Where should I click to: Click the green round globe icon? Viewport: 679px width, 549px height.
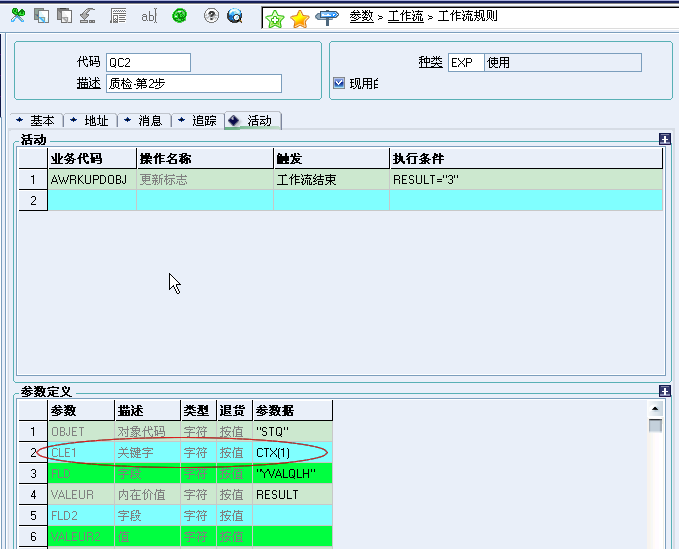[x=179, y=16]
